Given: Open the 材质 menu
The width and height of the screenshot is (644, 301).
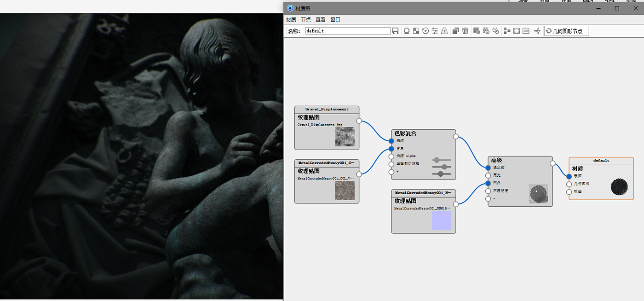Looking at the screenshot, I should 291,20.
